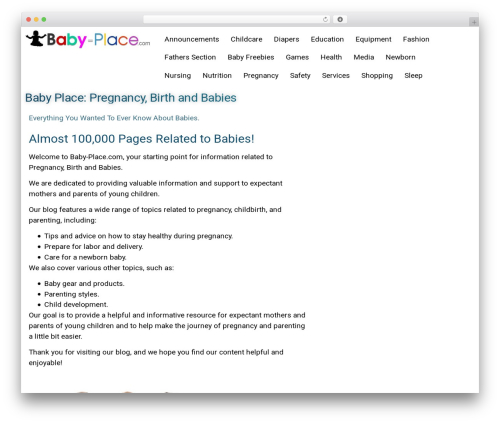
Task: Open the Games category
Action: [x=297, y=57]
